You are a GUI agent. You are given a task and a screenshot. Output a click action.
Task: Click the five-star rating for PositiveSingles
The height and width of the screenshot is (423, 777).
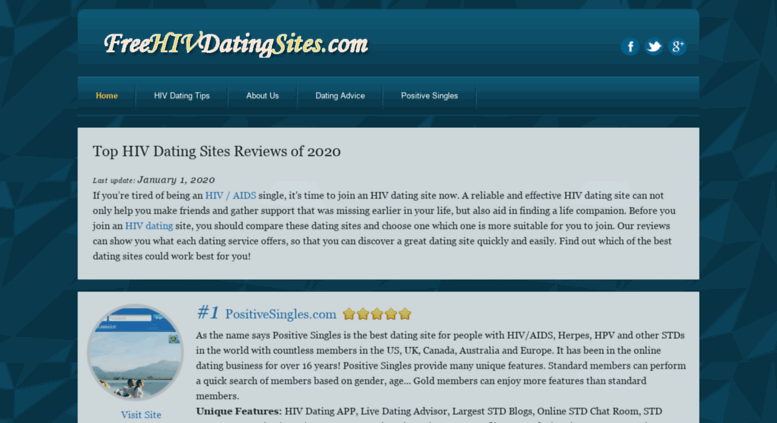click(377, 314)
